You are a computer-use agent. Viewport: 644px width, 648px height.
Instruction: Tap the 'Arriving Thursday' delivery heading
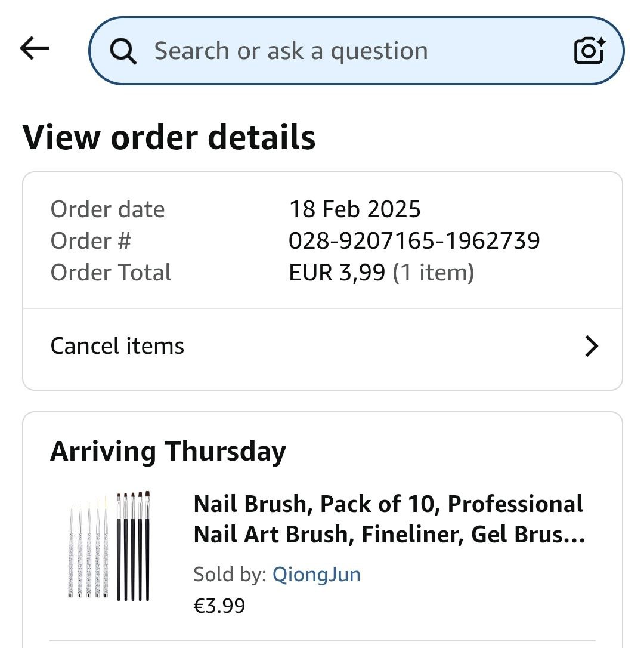pos(168,451)
